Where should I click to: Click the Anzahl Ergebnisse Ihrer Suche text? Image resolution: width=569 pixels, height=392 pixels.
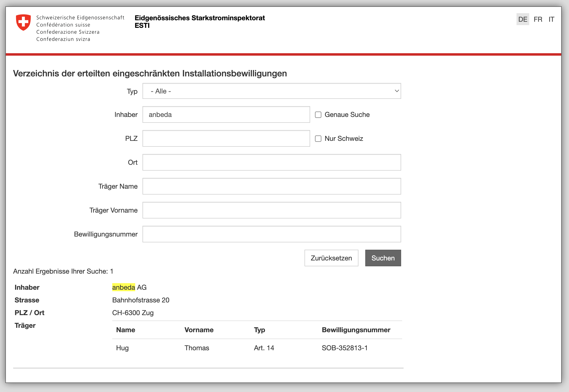coord(63,271)
